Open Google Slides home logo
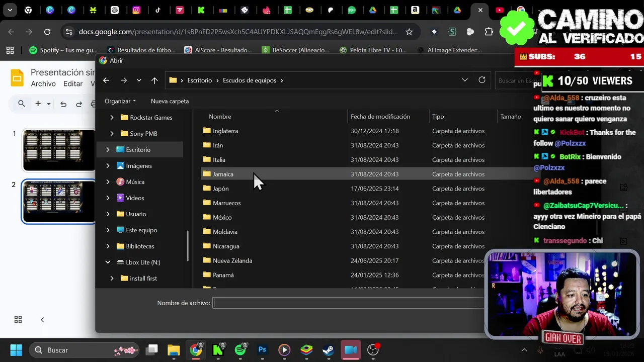Viewport: 644px width, 362px height. click(17, 78)
